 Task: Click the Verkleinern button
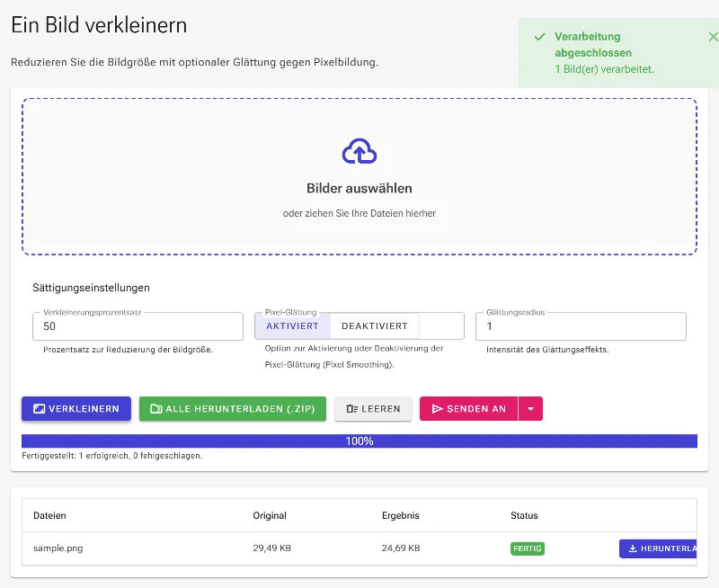(76, 409)
